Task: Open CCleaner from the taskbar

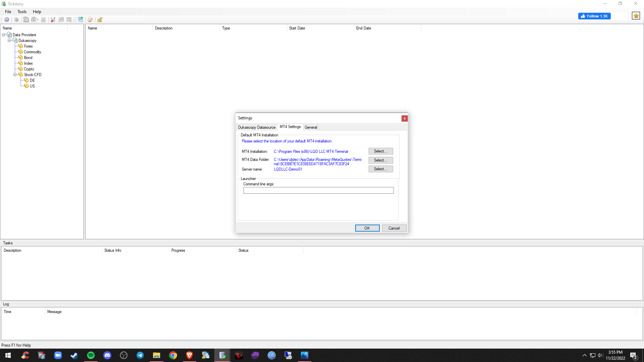Action: point(25,355)
